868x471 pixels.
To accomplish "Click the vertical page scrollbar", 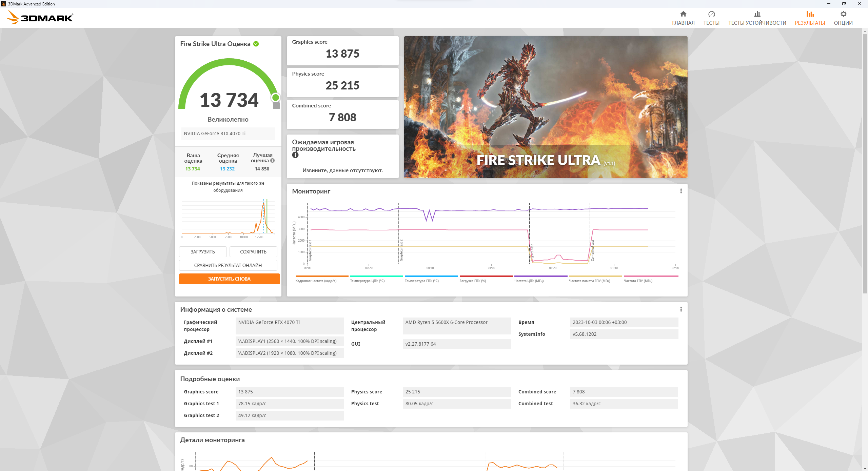I will pos(865,163).
